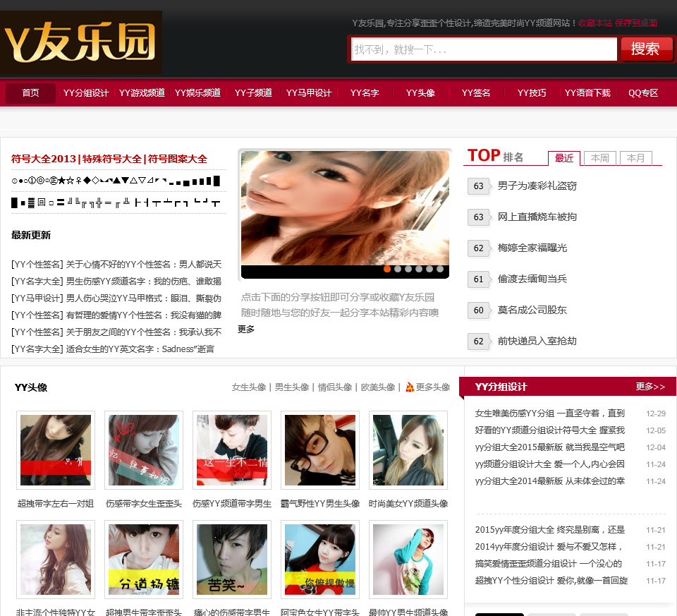Click the 更多头像 link
The width and height of the screenshot is (677, 616).
433,387
